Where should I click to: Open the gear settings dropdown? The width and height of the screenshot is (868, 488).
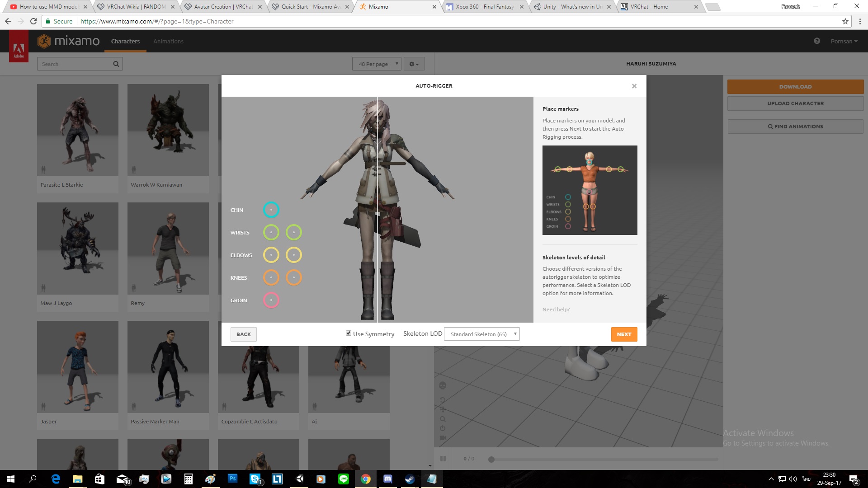(414, 64)
